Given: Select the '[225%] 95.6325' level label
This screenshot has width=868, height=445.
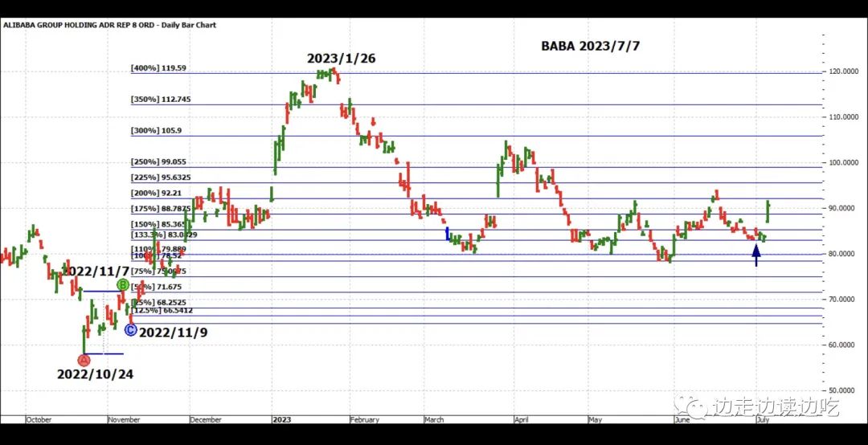Looking at the screenshot, I should pos(161,178).
